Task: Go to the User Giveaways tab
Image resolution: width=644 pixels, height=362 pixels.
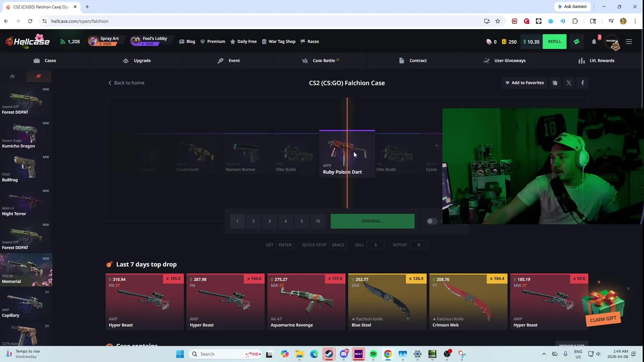Action: point(505,60)
